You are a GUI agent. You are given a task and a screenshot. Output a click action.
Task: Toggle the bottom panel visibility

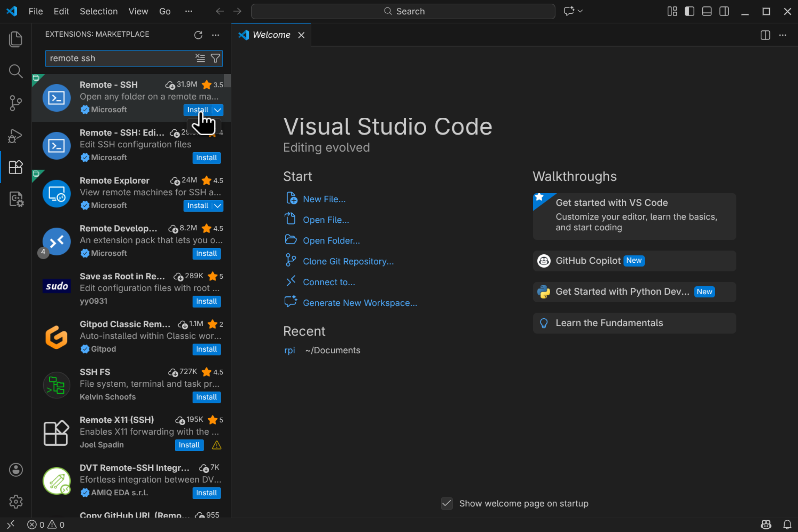point(707,11)
